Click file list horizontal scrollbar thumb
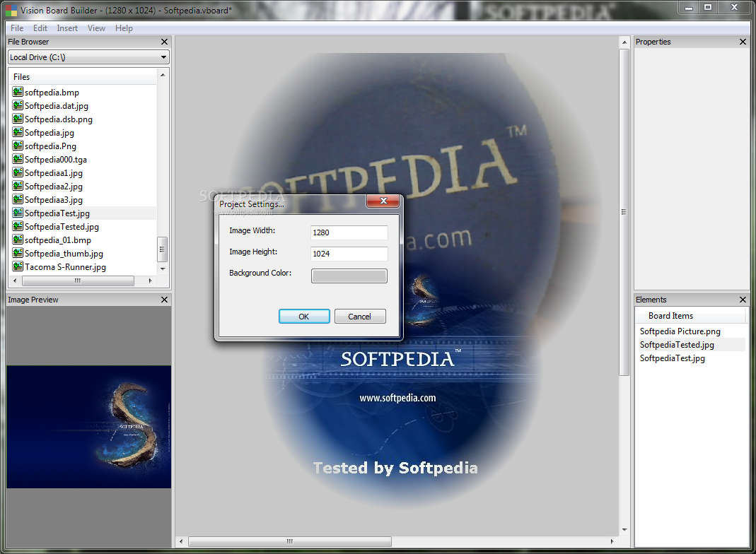Screen dimensions: 756x554 (78, 281)
